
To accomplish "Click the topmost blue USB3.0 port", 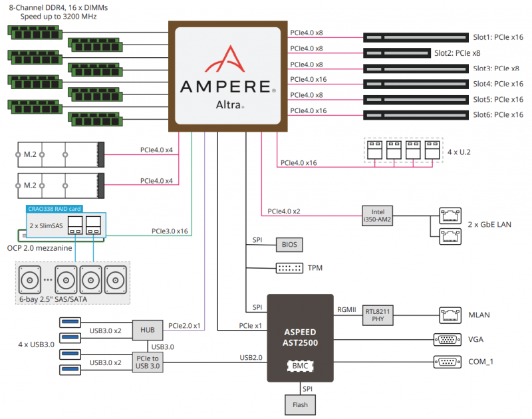I will coord(72,322).
